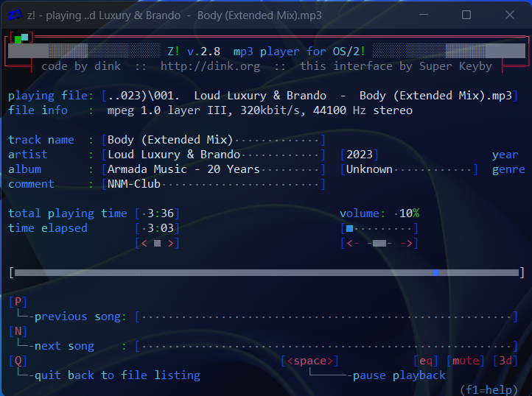The height and width of the screenshot is (396, 532).
Task: Click the volume value 10%
Action: 409,213
